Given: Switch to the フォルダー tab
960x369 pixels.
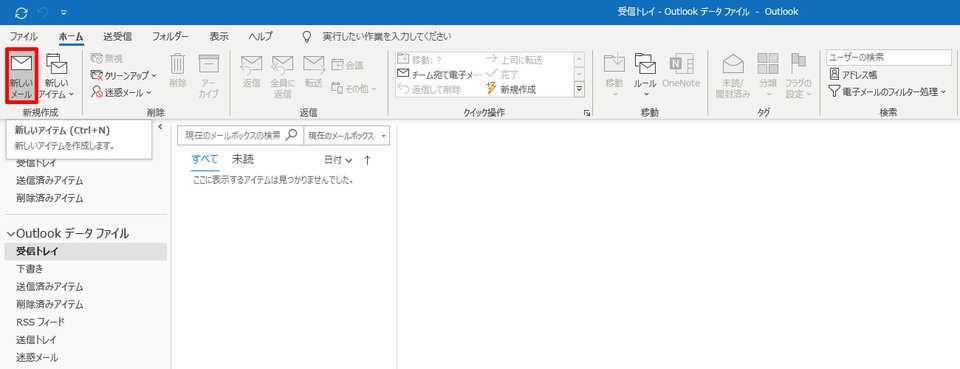Looking at the screenshot, I should click(x=171, y=36).
